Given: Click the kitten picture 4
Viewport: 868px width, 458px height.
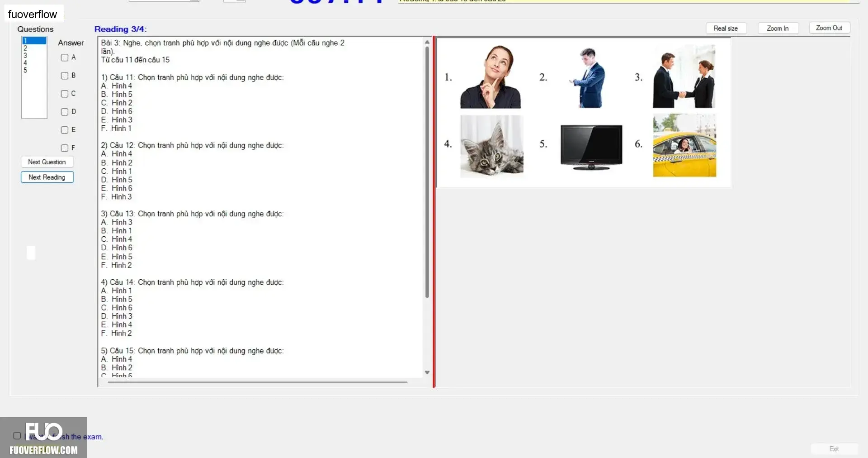Looking at the screenshot, I should 492,146.
